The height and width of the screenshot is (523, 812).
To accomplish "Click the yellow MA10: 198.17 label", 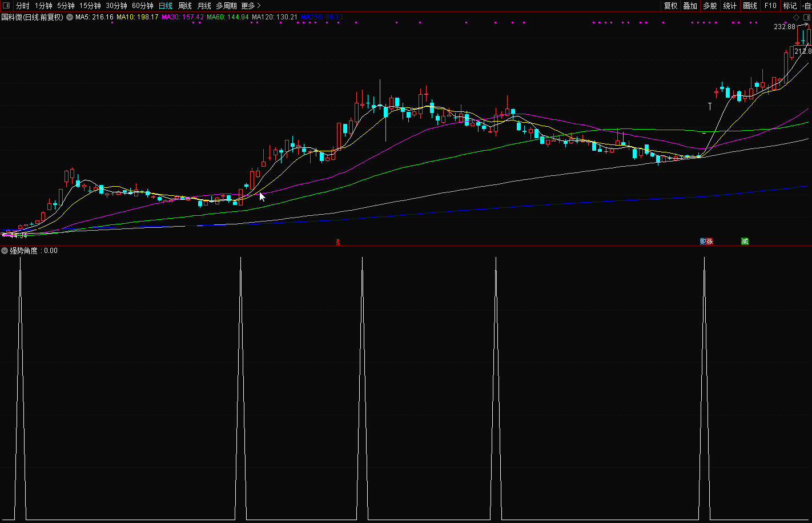I will [x=137, y=17].
